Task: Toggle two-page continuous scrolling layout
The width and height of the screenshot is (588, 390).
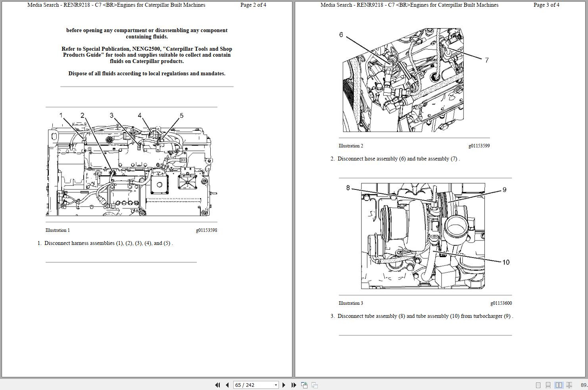Action: pos(569,385)
